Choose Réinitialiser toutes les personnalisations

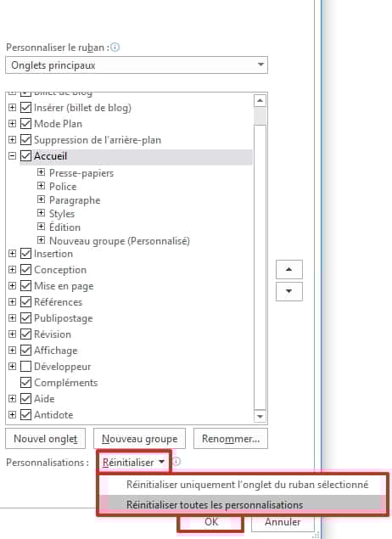pos(242,505)
